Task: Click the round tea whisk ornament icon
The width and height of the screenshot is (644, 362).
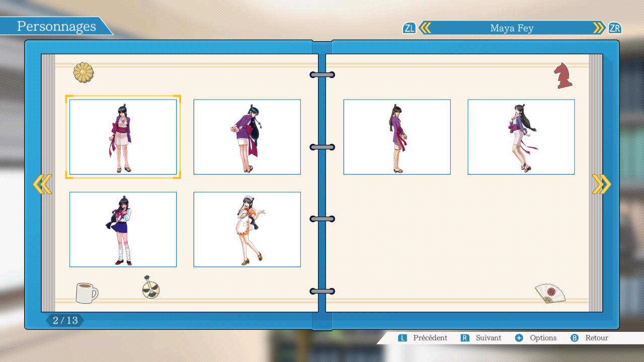Action: (x=150, y=288)
